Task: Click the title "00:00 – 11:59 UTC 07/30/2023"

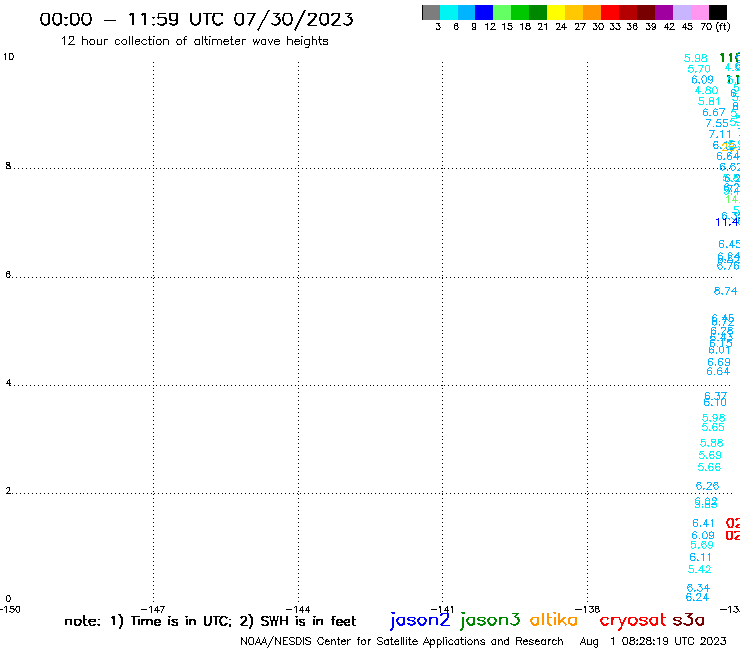Action: pyautogui.click(x=196, y=20)
